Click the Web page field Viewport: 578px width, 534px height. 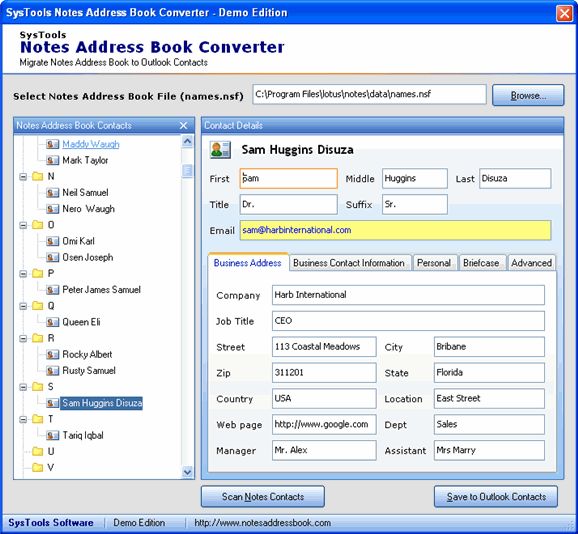(324, 425)
